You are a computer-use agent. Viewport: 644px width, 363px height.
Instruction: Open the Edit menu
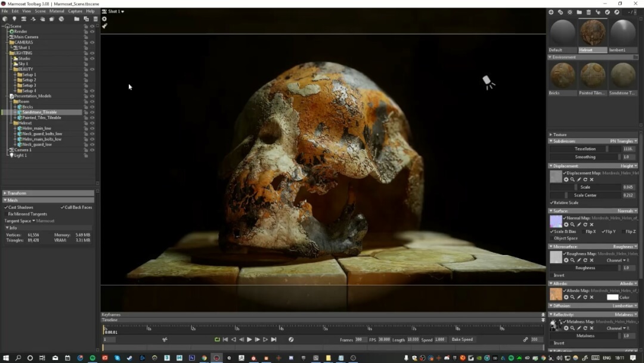click(x=15, y=11)
